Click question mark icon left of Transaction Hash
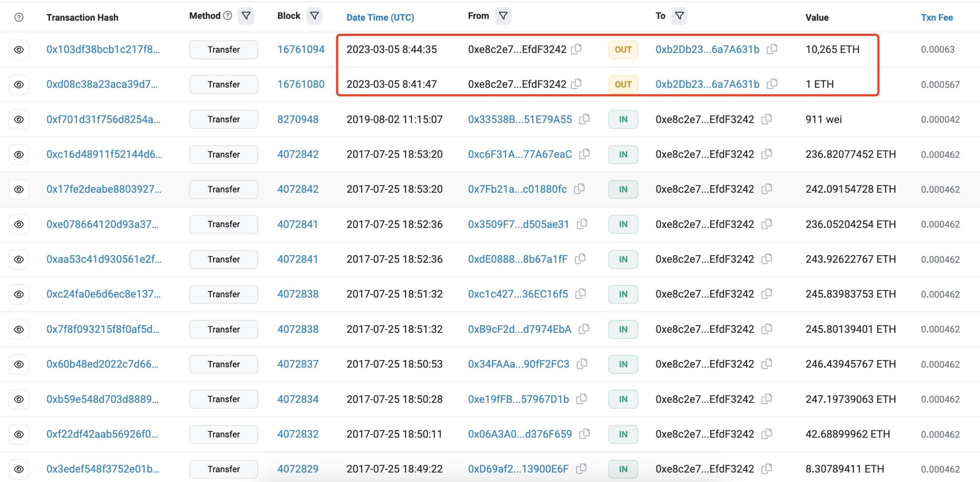980x482 pixels. tap(19, 17)
